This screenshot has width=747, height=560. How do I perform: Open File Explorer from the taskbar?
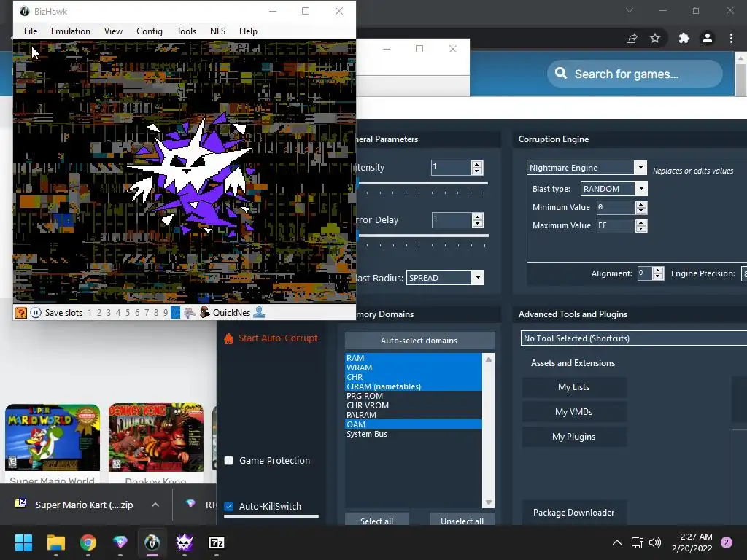point(55,542)
